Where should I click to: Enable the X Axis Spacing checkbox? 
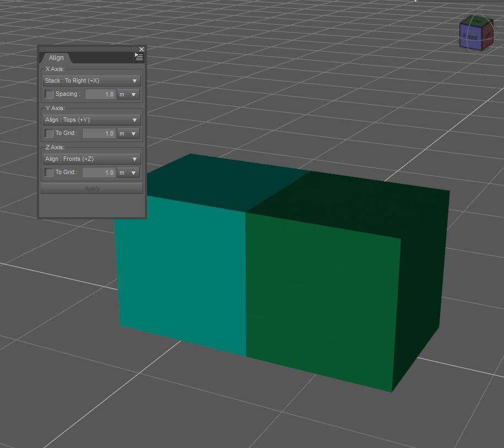pos(49,94)
